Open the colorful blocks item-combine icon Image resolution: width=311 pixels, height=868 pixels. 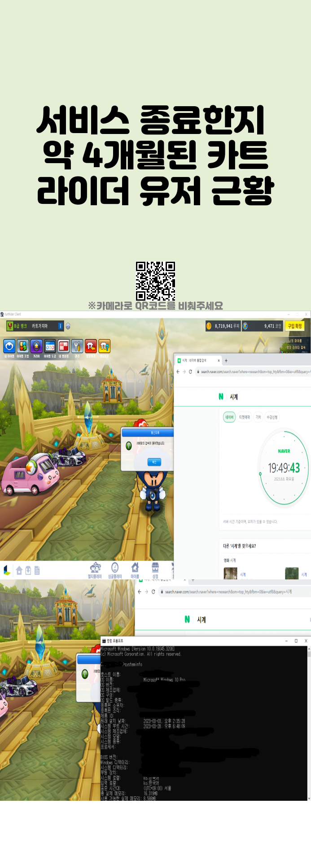(x=23, y=346)
